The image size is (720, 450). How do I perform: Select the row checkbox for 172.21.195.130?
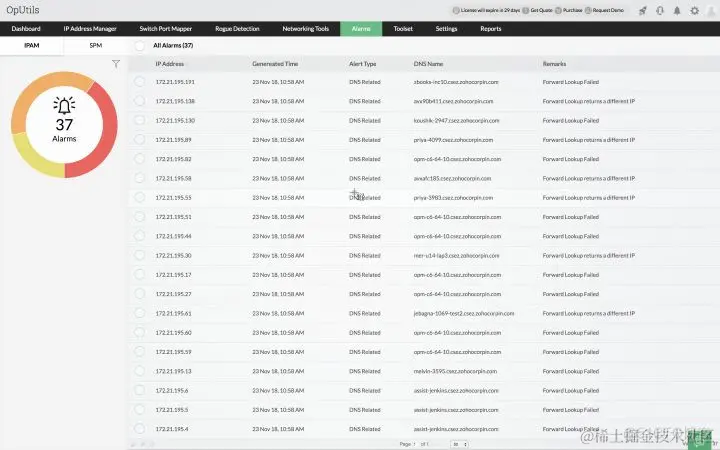140,120
